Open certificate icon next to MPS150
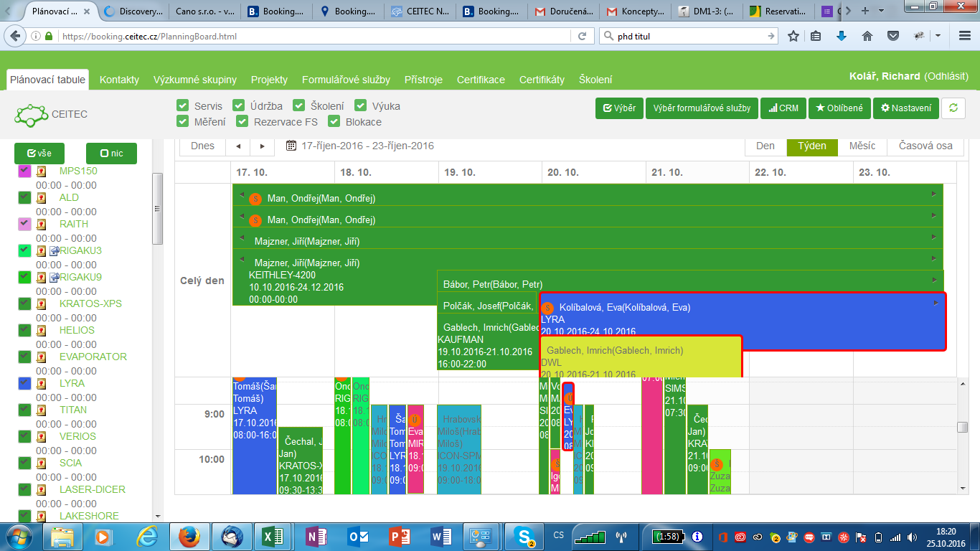980x551 pixels. (x=41, y=171)
